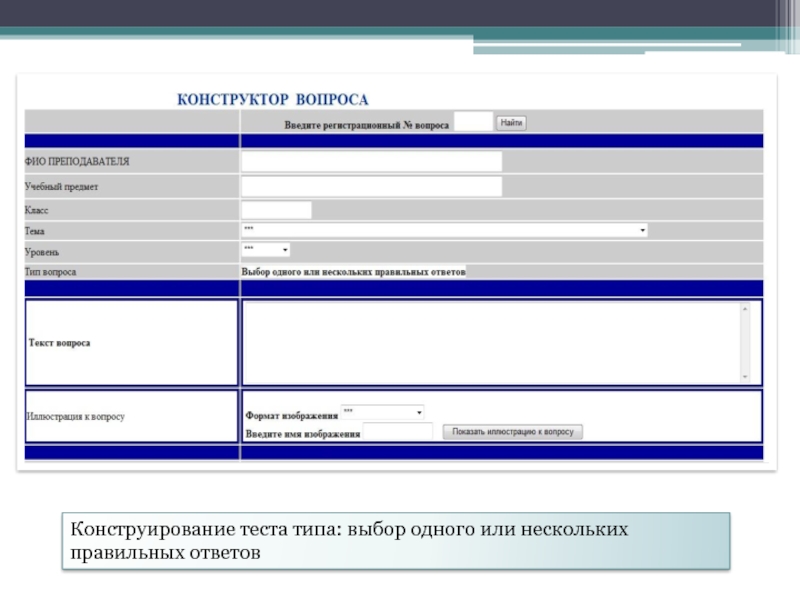Click the Найти button

click(511, 123)
